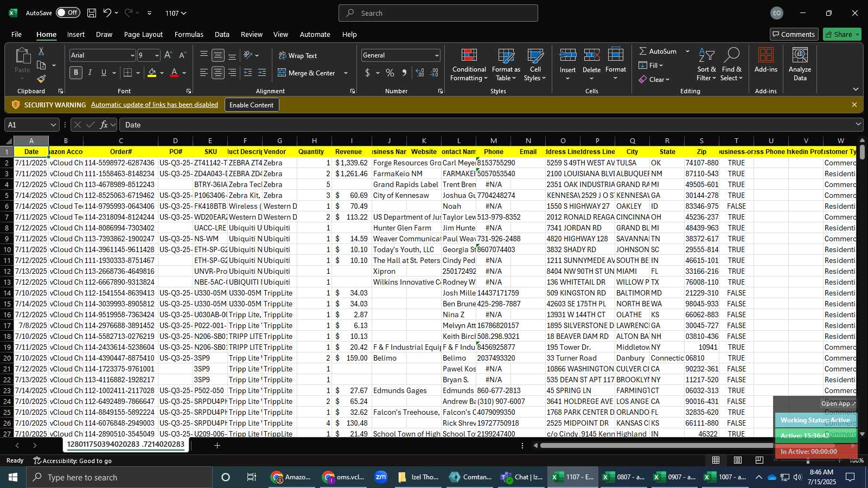Viewport: 868px width, 488px height.
Task: Toggle Underline formatting
Action: click(x=104, y=73)
